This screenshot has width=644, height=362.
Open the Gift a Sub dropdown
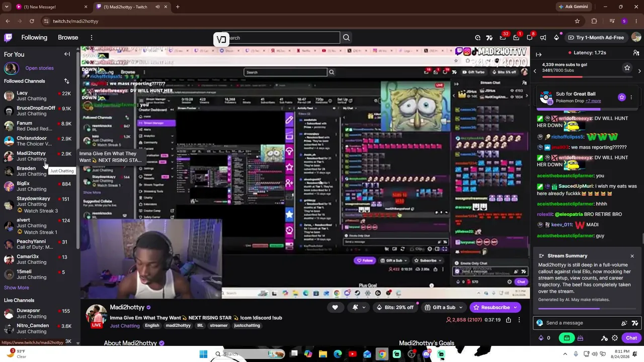pyautogui.click(x=444, y=307)
